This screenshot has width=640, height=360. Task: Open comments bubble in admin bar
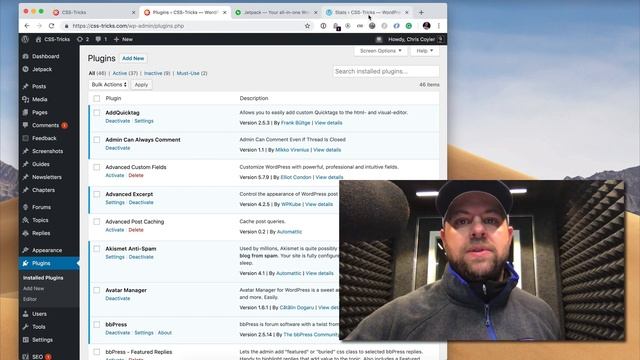click(101, 39)
